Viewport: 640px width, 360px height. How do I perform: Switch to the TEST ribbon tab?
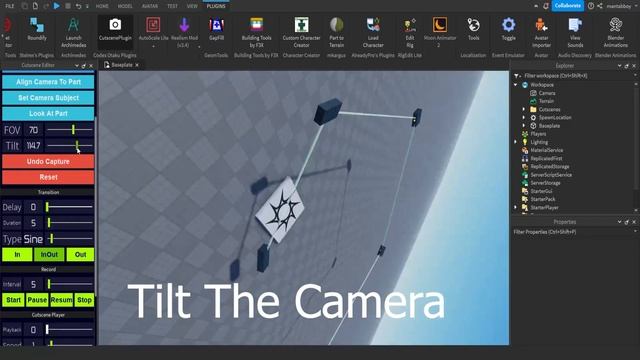pyautogui.click(x=172, y=6)
